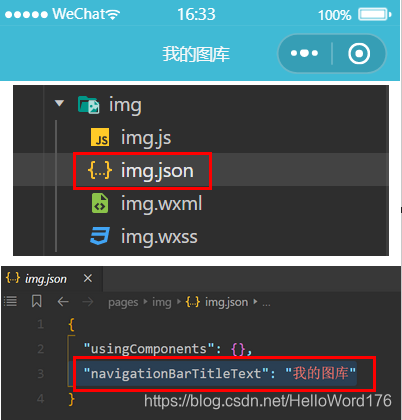
Task: Close the img.json editor tab
Action: point(88,278)
